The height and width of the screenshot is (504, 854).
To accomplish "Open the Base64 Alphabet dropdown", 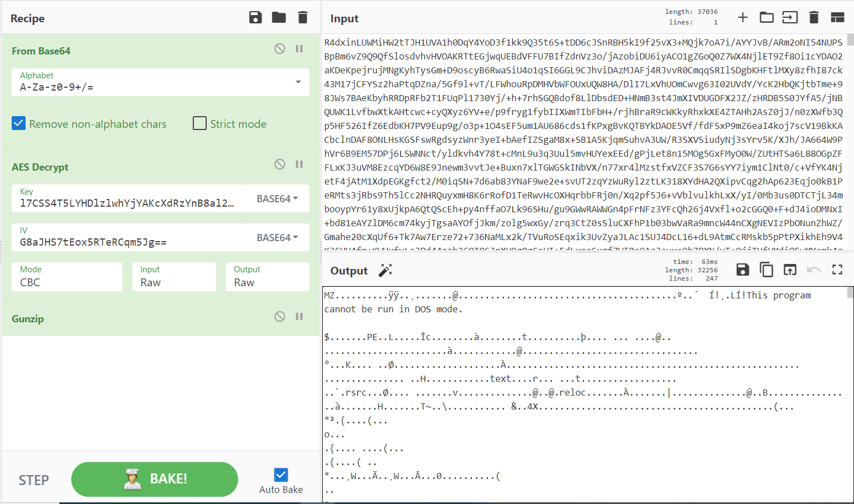I will 298,82.
